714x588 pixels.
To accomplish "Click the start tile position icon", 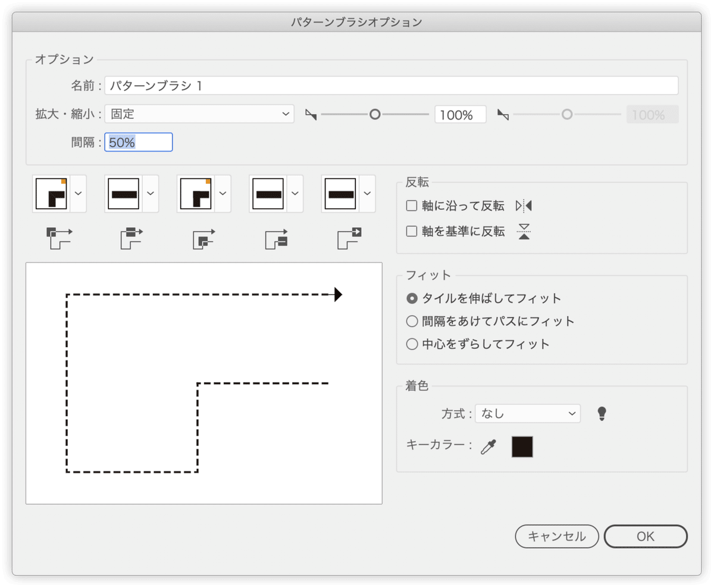I will point(276,238).
